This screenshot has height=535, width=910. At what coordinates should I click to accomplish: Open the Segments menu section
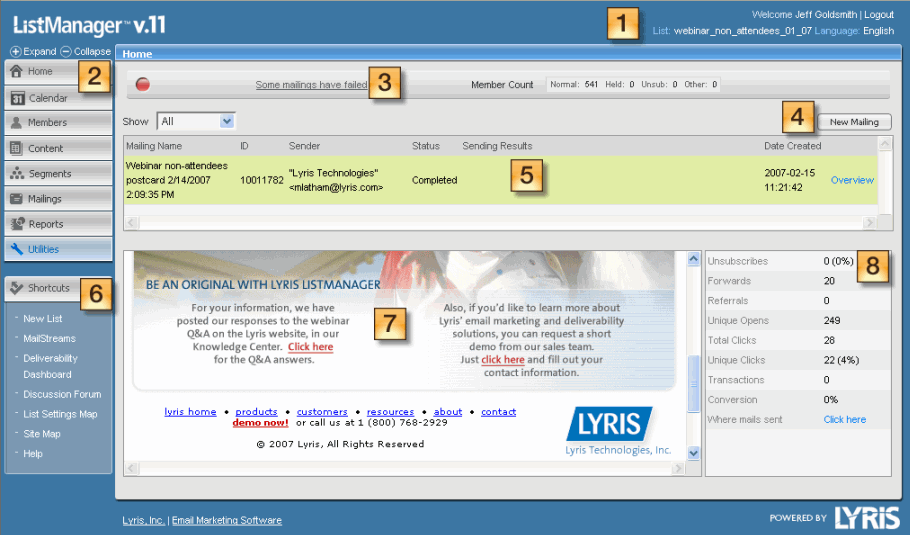click(x=58, y=173)
